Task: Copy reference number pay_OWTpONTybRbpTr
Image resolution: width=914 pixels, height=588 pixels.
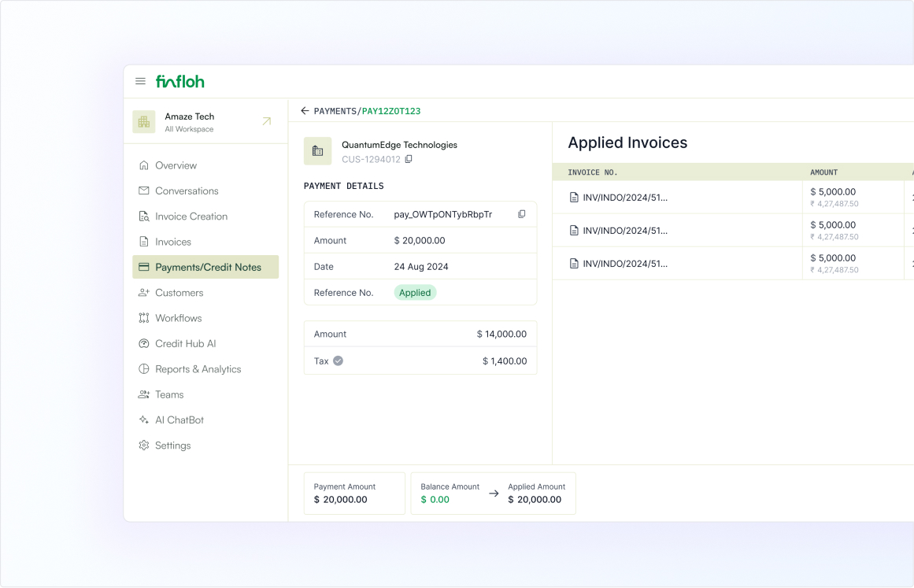Action: 522,214
